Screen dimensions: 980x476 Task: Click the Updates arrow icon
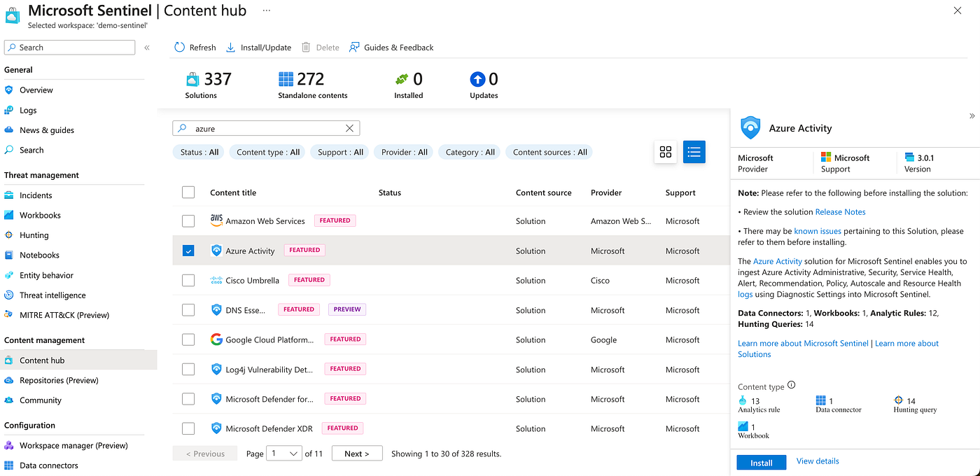click(x=477, y=79)
